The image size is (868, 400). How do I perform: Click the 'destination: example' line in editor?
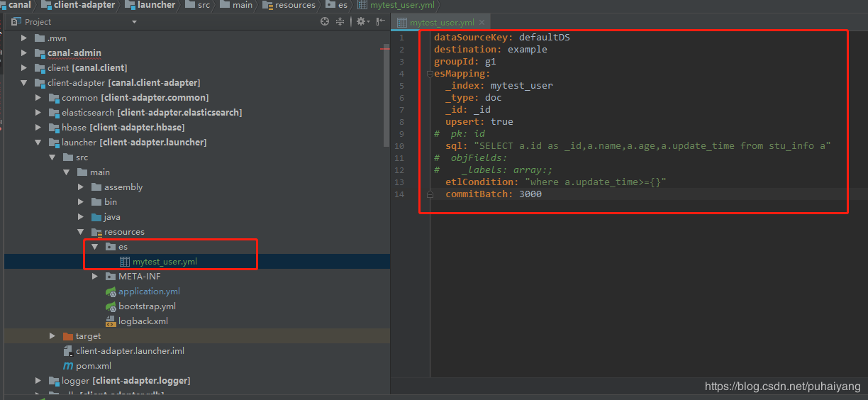[491, 50]
